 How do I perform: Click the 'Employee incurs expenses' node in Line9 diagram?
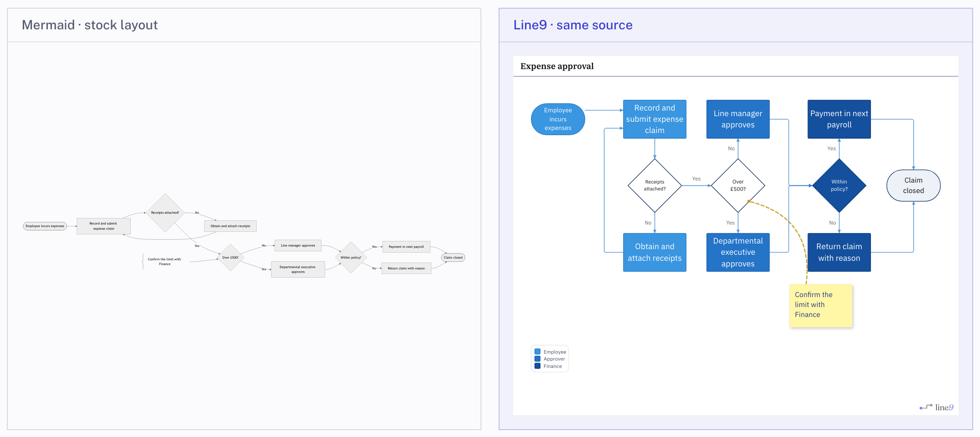558,119
